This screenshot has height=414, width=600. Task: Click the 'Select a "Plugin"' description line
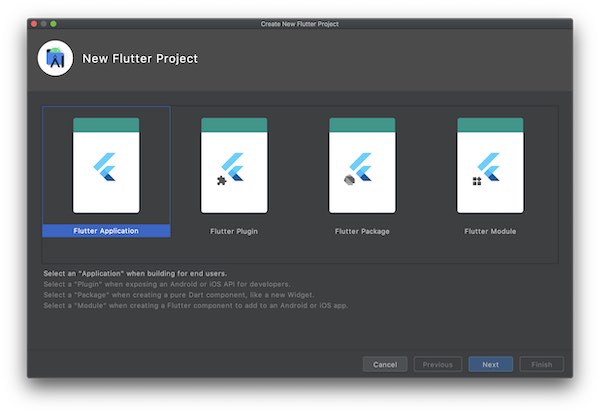[167, 284]
